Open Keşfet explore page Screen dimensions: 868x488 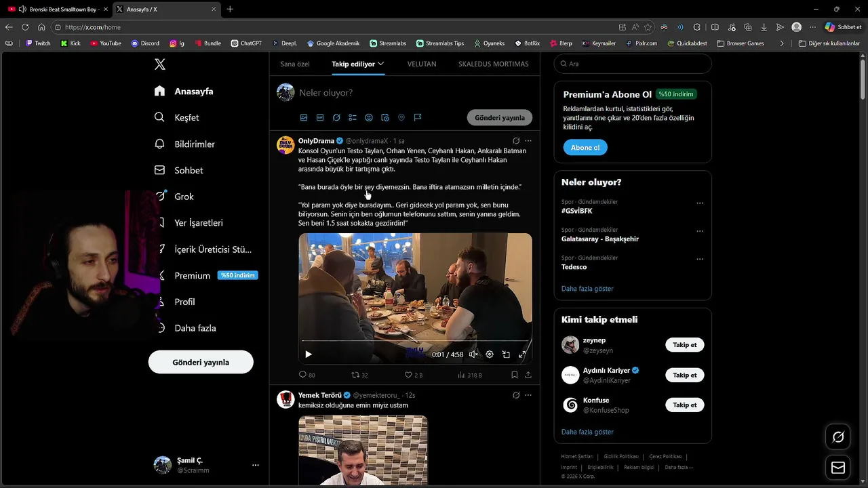pyautogui.click(x=177, y=117)
